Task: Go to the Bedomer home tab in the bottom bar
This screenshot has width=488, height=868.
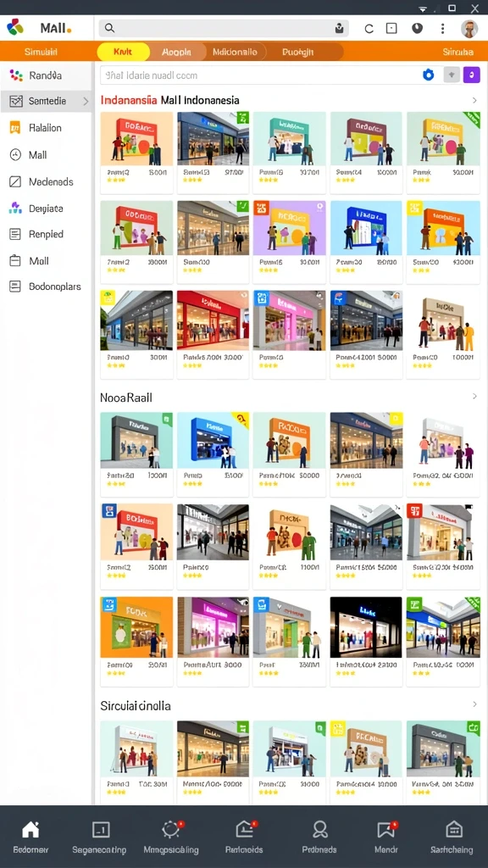Action: point(30,837)
